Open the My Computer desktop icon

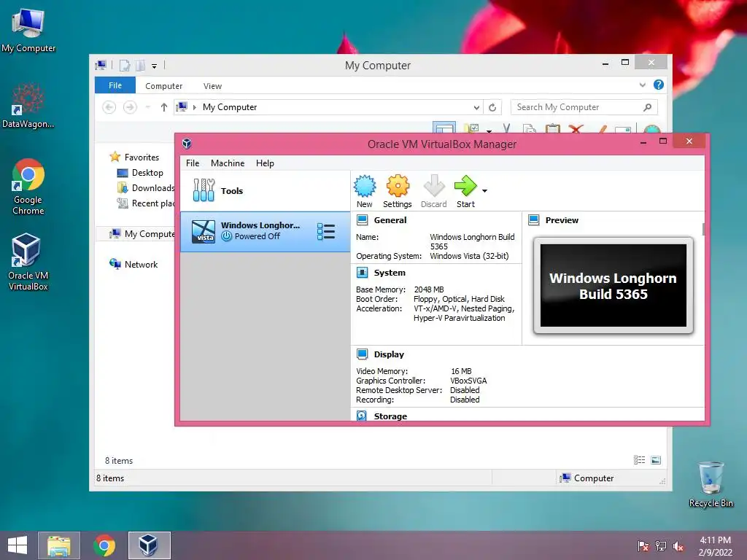point(28,30)
